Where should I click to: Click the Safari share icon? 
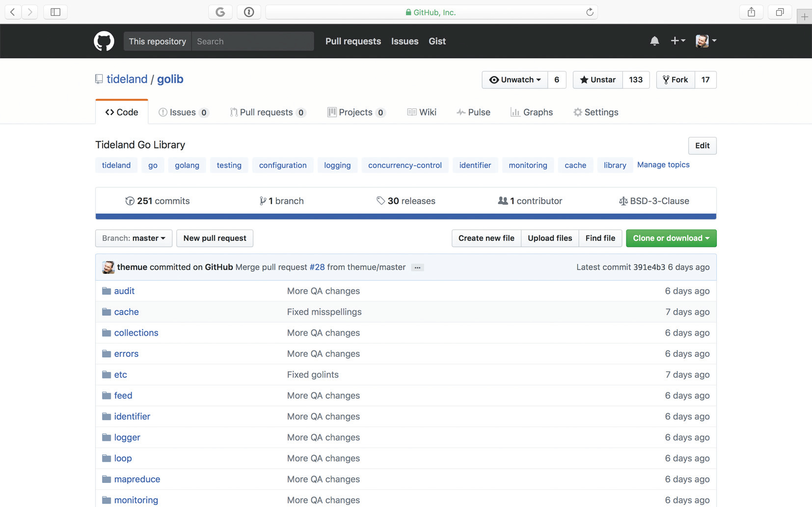[751, 12]
